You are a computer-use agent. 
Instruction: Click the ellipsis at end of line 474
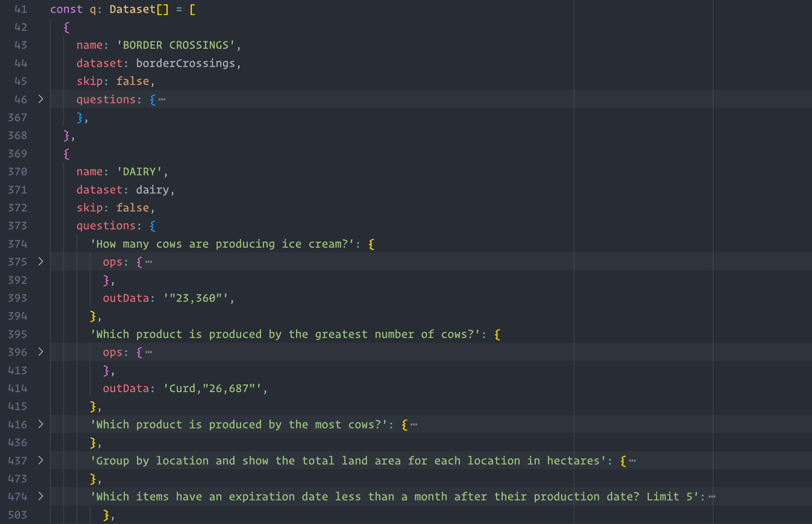click(712, 497)
